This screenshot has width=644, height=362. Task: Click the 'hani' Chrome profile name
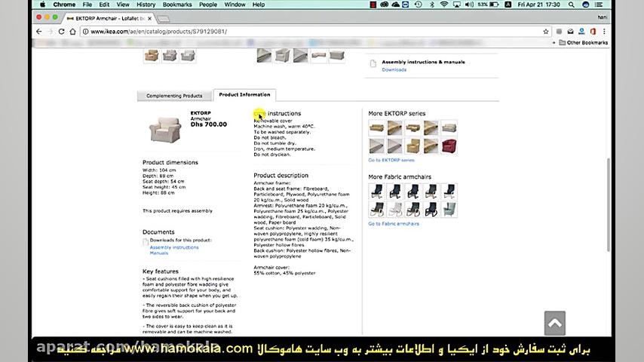tap(603, 17)
